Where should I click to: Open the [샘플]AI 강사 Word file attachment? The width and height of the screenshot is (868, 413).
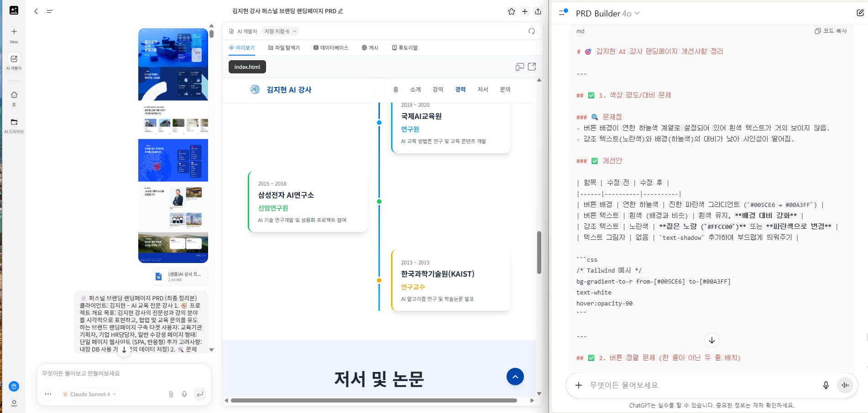click(x=180, y=276)
